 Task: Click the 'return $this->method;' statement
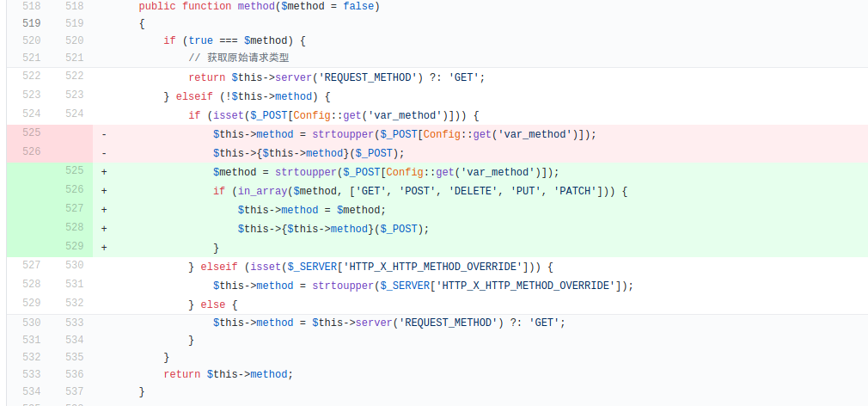pyautogui.click(x=228, y=374)
